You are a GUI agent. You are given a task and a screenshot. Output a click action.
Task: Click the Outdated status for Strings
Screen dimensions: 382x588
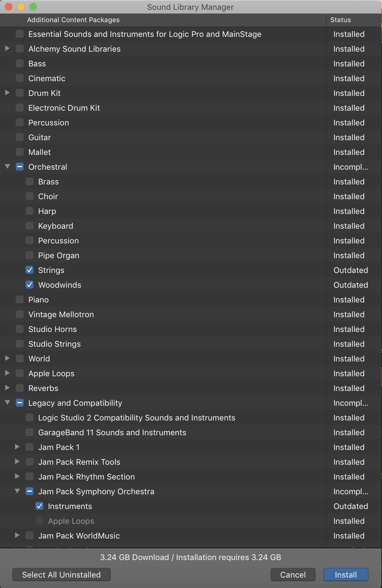pos(351,270)
